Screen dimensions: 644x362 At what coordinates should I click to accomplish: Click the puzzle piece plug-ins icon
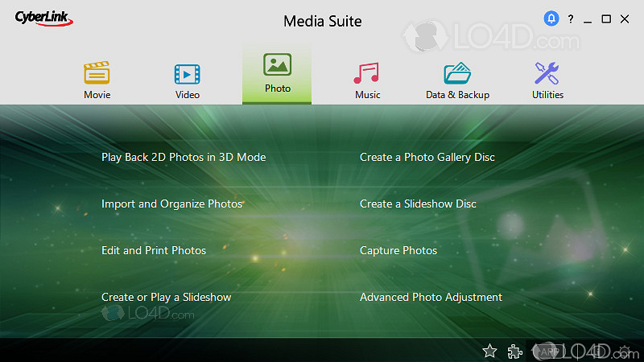(x=514, y=352)
